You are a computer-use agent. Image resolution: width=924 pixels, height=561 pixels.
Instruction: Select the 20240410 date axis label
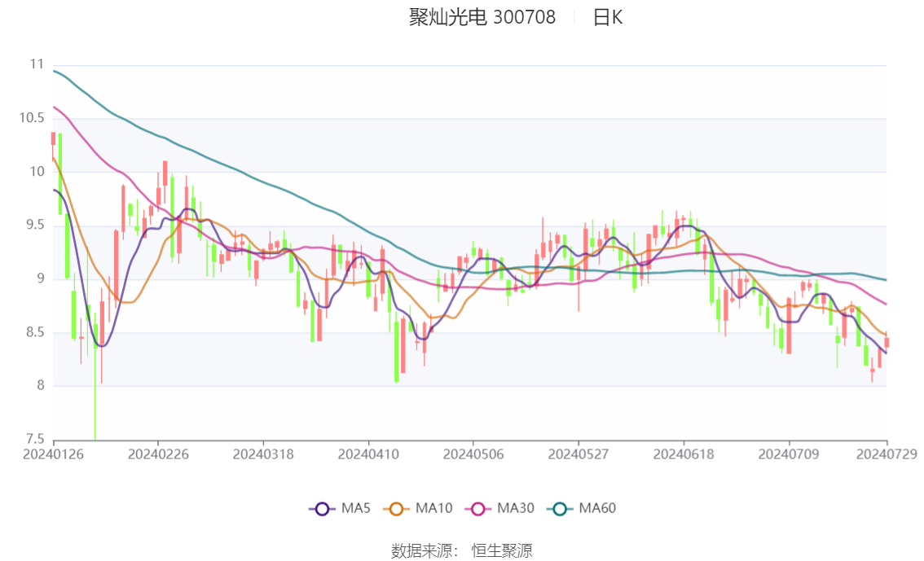[368, 454]
